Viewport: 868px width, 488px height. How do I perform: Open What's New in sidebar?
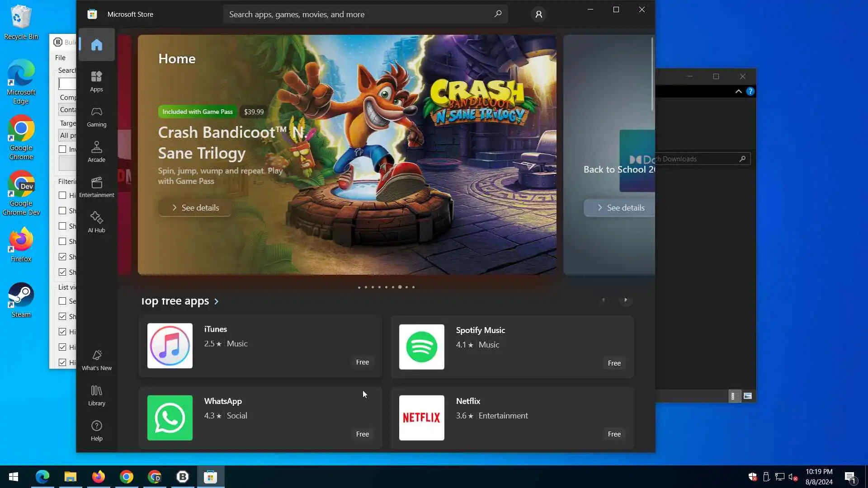(x=96, y=360)
